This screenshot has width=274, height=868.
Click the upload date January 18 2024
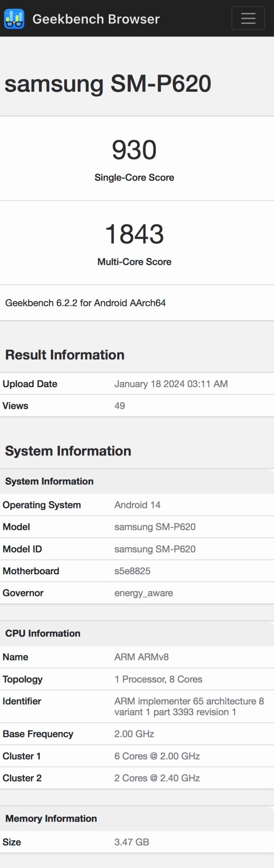point(171,384)
